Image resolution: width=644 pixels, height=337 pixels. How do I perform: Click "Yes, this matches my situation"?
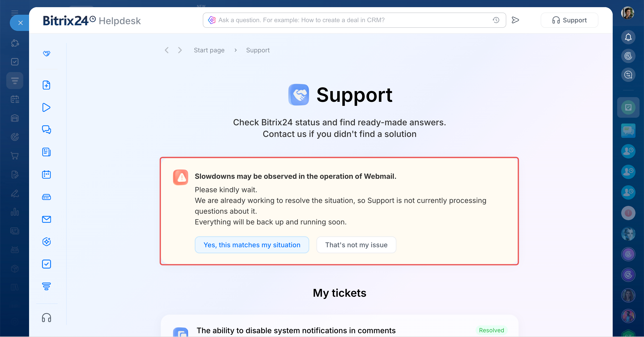[x=252, y=245]
